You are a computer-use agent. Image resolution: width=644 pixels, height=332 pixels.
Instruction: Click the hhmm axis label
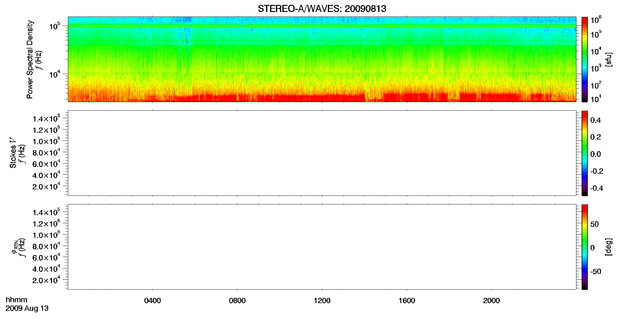17,300
